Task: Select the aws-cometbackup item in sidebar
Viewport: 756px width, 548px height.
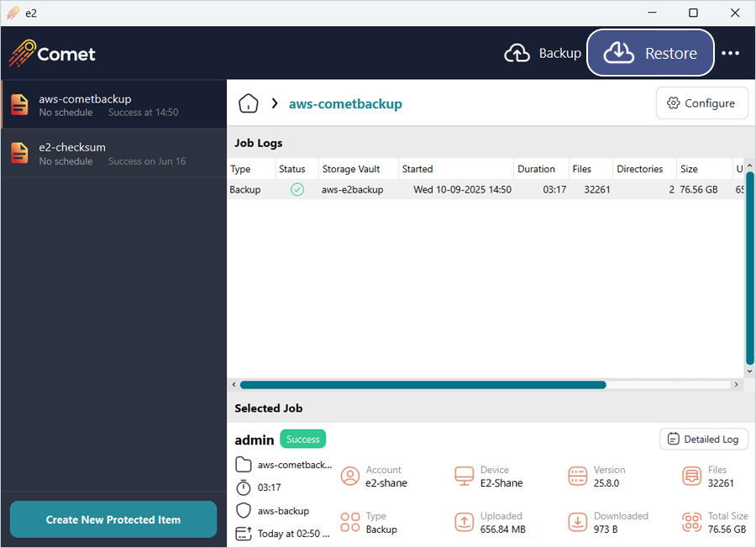Action: 113,105
